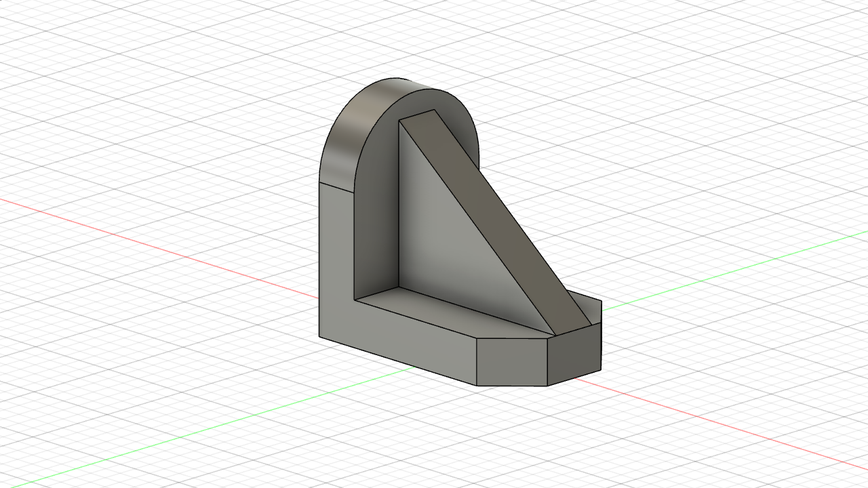Select the chamfered corner face of the base
The image size is (868, 488).
pyautogui.click(x=512, y=362)
